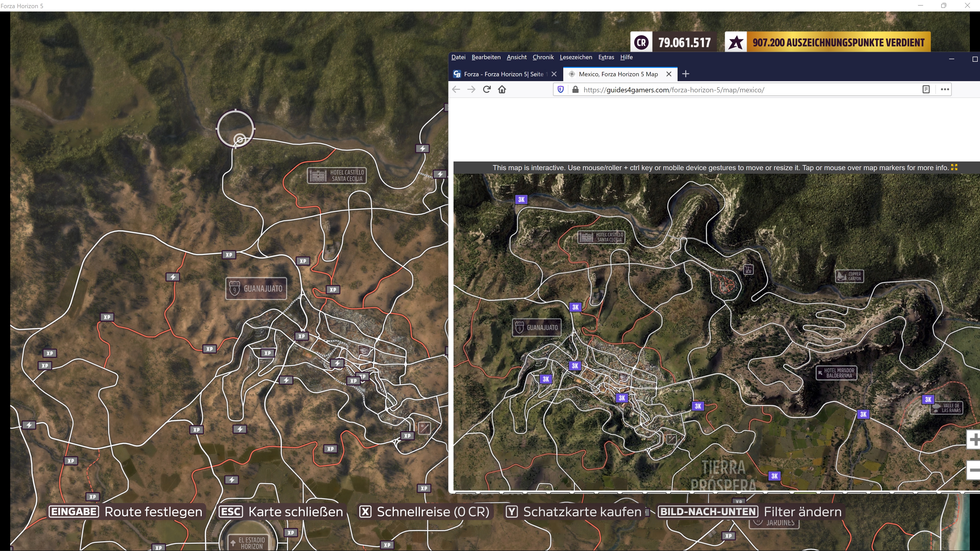Click the fullscreen map icon in info bar

coord(954,167)
